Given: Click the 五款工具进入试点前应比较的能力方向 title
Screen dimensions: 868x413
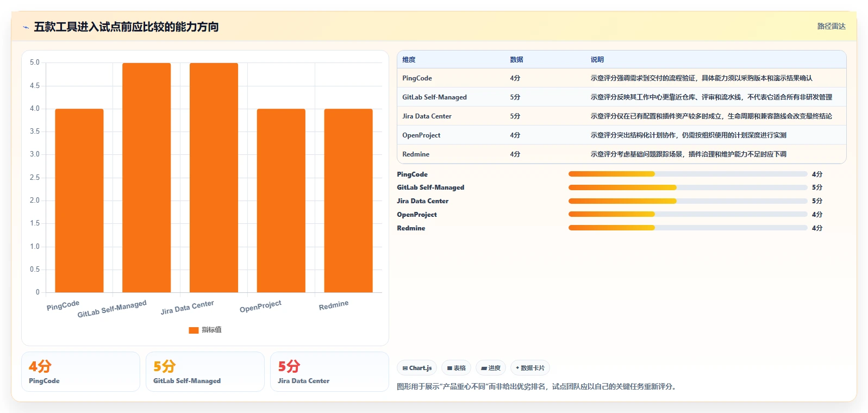Looking at the screenshot, I should (126, 27).
